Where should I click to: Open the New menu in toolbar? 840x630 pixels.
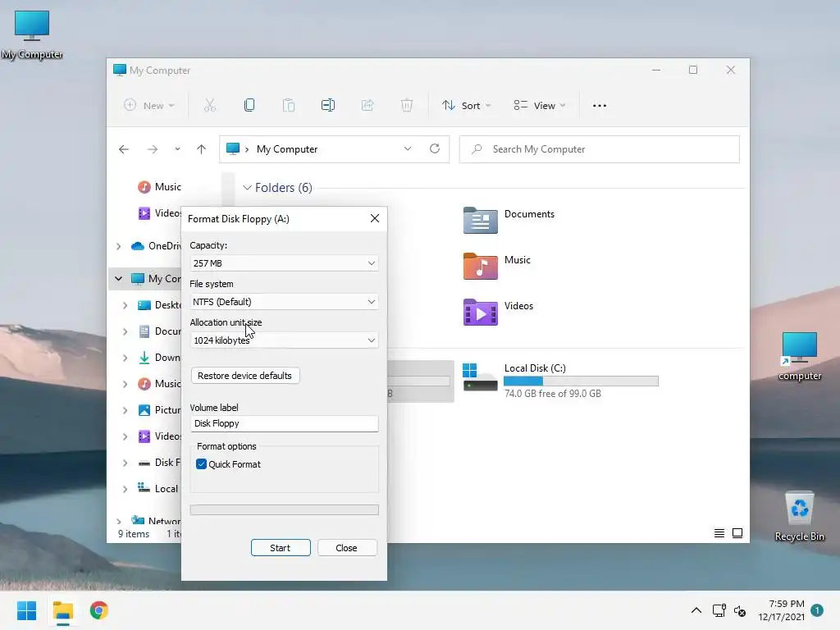coord(149,106)
